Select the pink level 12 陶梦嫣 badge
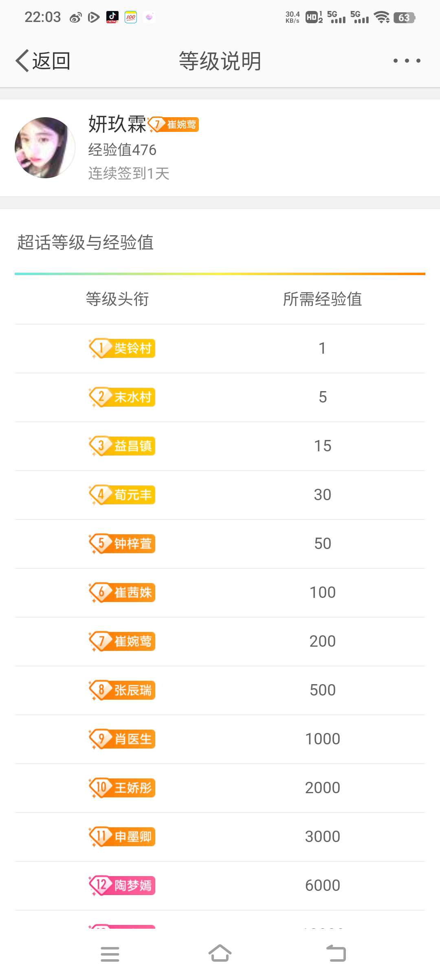The width and height of the screenshot is (440, 980). (x=122, y=886)
